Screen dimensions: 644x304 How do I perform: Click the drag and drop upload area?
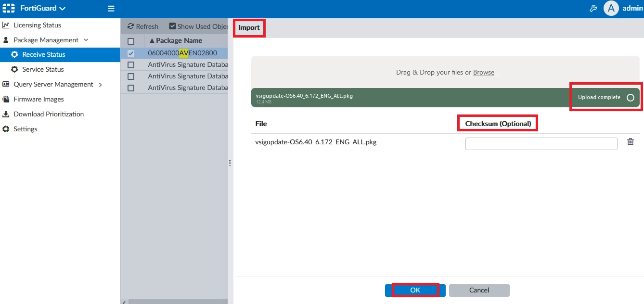445,72
